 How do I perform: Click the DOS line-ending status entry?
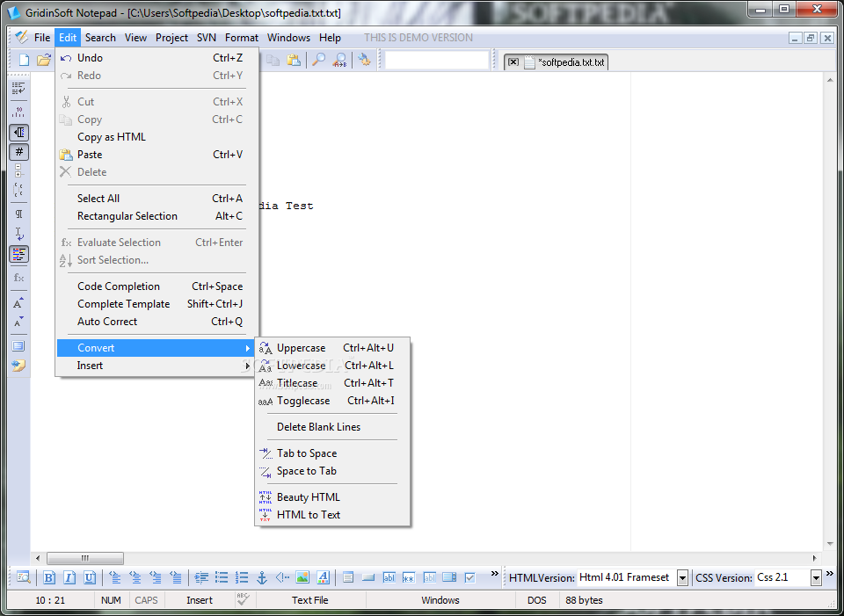point(536,600)
